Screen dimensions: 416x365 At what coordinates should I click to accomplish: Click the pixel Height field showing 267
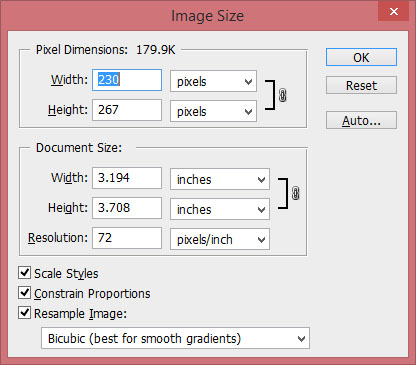tap(127, 110)
